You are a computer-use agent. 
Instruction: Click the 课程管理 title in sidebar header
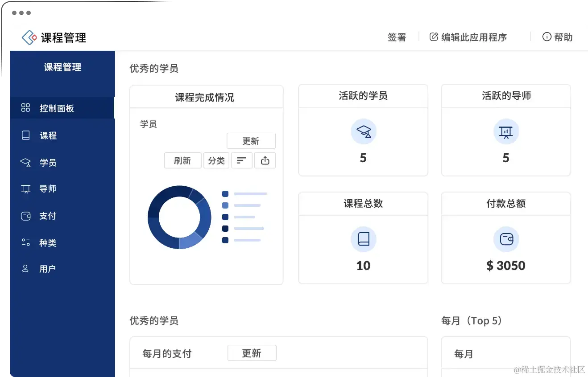click(62, 67)
